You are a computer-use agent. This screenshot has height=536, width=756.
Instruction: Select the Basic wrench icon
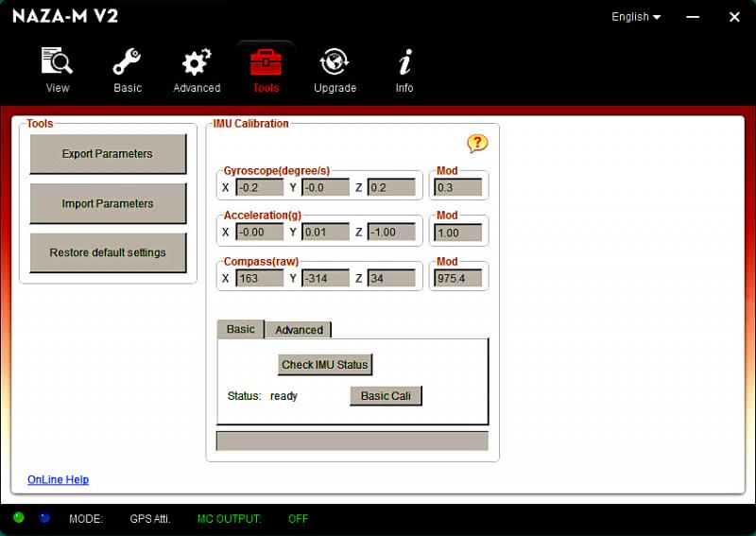click(x=128, y=63)
